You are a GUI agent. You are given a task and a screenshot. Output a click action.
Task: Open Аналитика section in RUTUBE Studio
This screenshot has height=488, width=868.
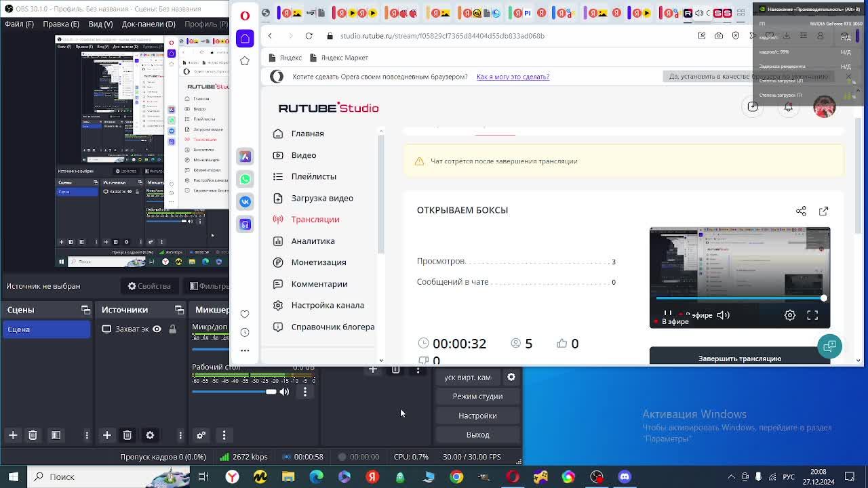tap(313, 241)
